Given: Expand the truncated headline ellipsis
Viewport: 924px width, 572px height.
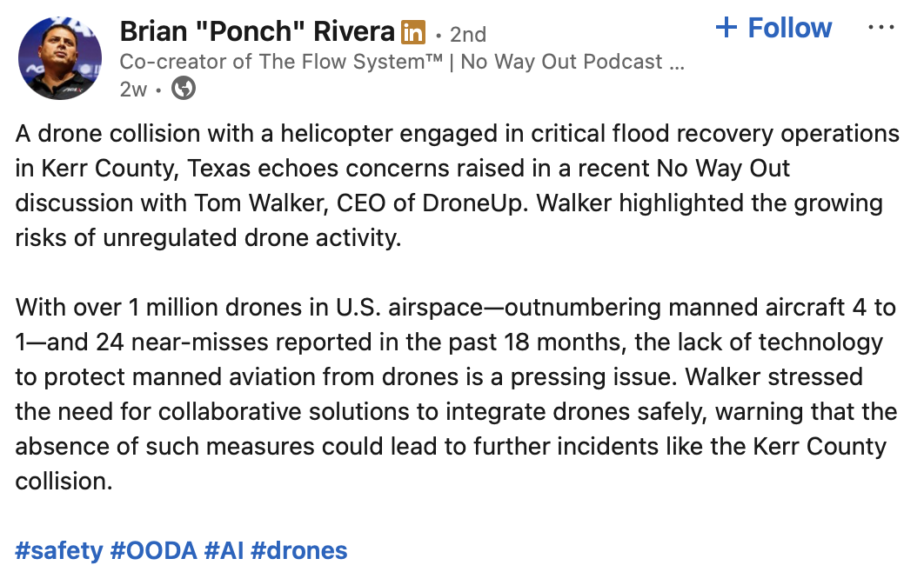Looking at the screenshot, I should (677, 63).
